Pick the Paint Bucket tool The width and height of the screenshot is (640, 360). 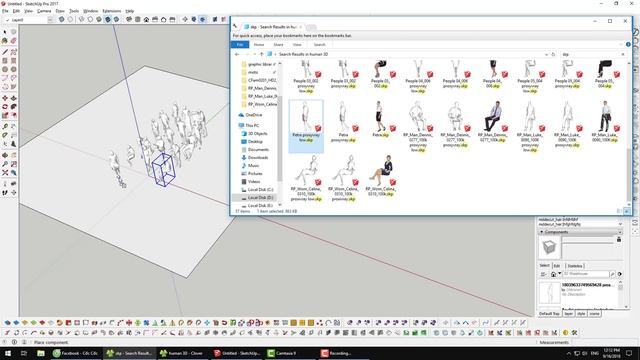tap(5, 41)
